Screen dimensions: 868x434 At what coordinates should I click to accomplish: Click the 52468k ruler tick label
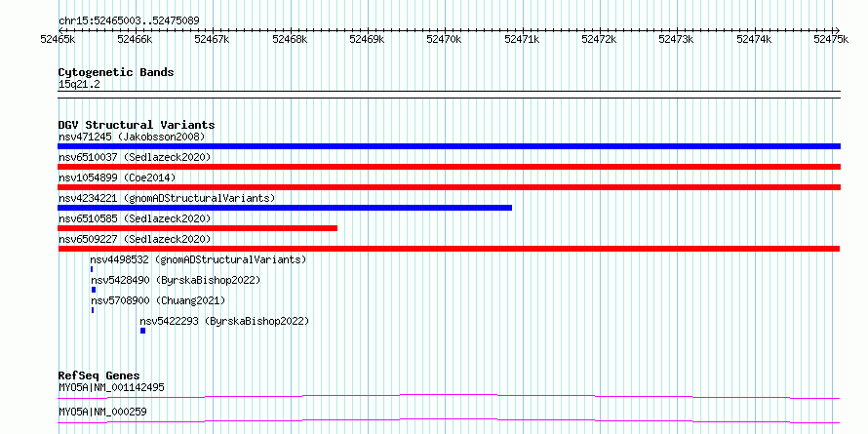(x=290, y=40)
